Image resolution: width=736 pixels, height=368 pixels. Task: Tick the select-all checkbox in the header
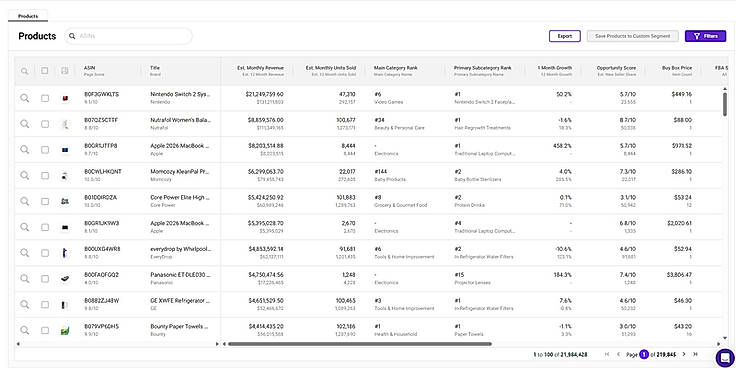click(45, 71)
